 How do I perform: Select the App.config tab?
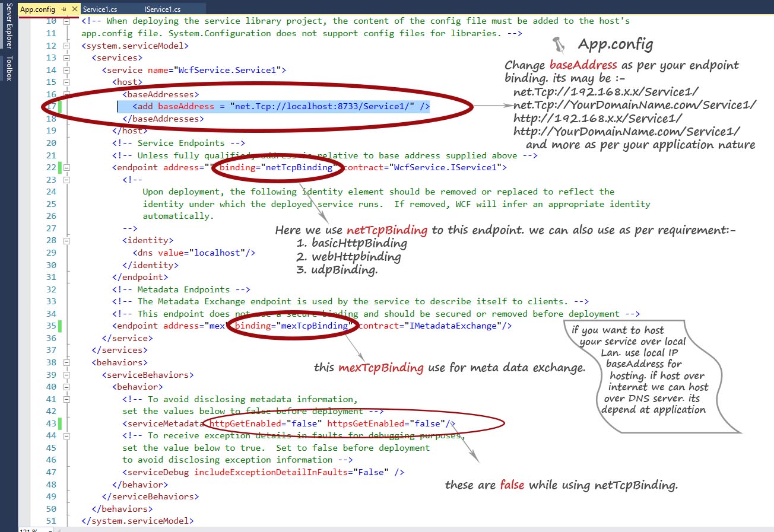point(38,9)
